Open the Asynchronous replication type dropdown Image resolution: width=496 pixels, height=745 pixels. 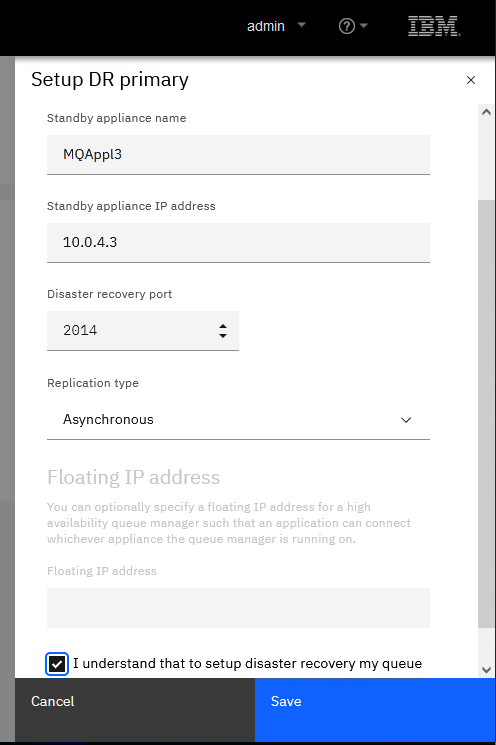pos(238,420)
